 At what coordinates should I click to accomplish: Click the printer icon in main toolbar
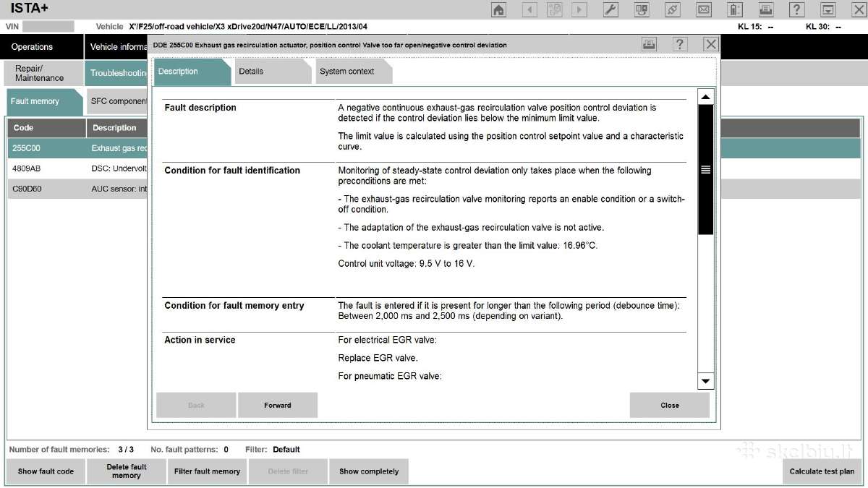[x=766, y=9]
